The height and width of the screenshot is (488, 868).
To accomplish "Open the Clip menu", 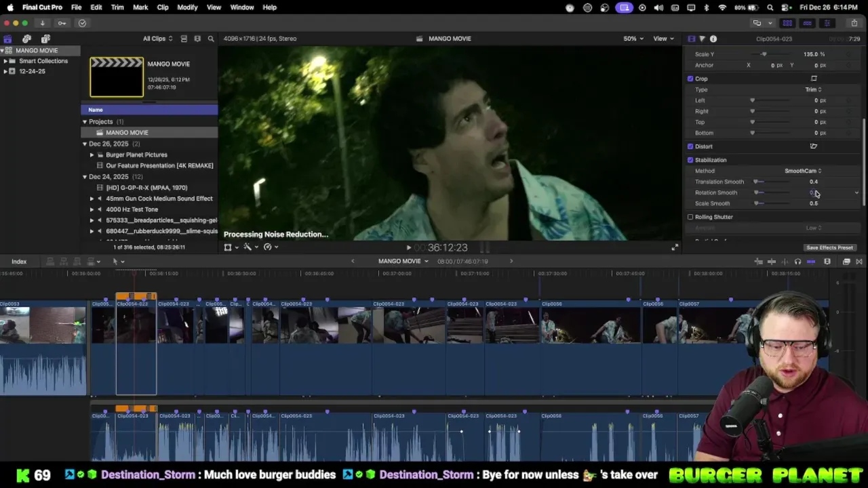I will point(163,7).
